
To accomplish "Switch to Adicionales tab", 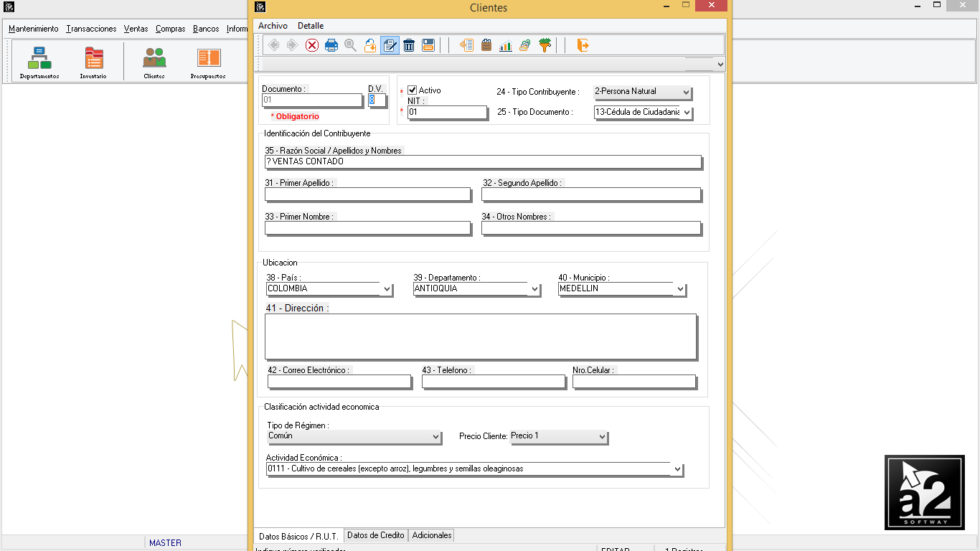I will (x=432, y=535).
